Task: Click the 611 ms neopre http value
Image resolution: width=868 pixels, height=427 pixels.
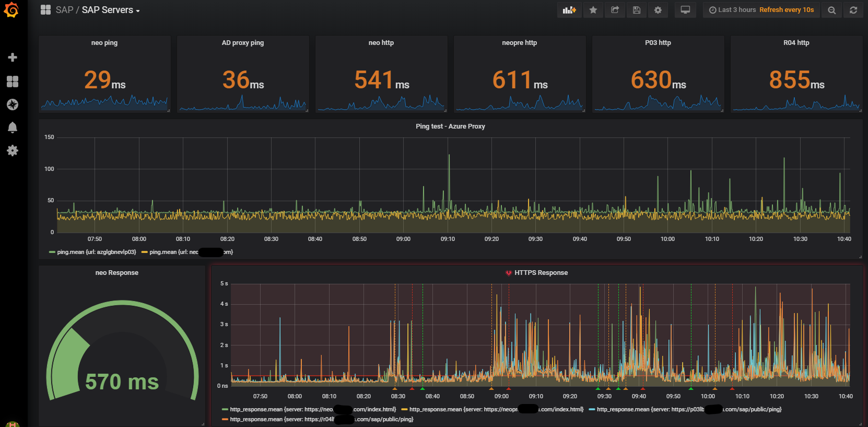Action: tap(520, 80)
